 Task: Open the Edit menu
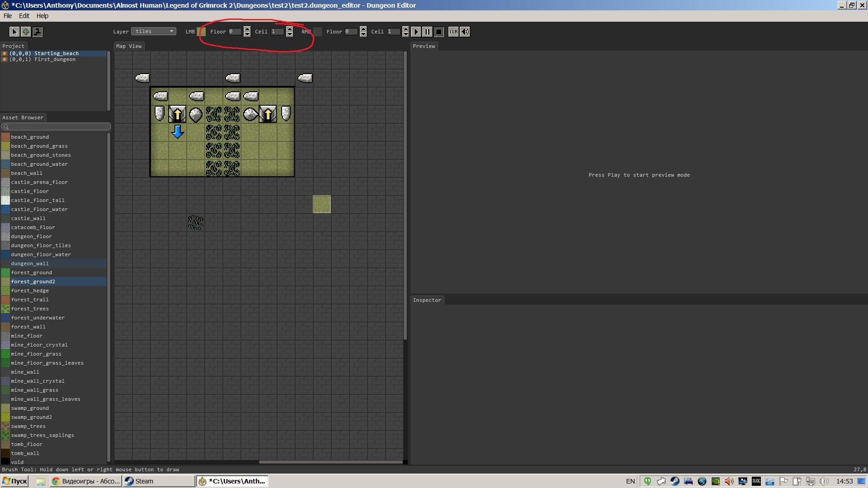pos(24,16)
